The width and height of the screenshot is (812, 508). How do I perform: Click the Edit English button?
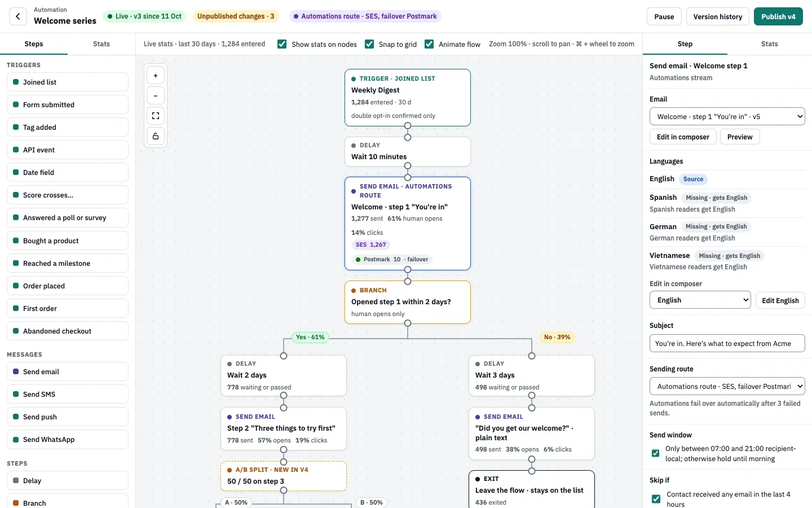780,300
